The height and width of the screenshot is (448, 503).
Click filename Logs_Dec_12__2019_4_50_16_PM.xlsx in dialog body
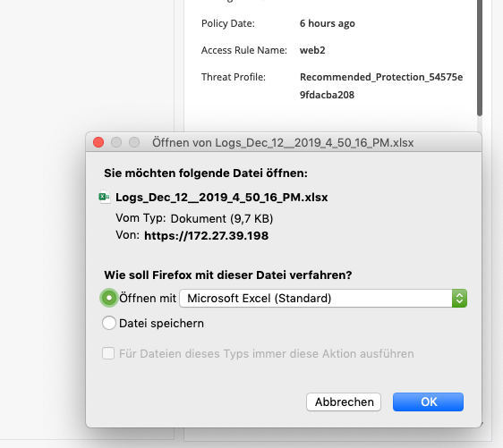tap(222, 197)
